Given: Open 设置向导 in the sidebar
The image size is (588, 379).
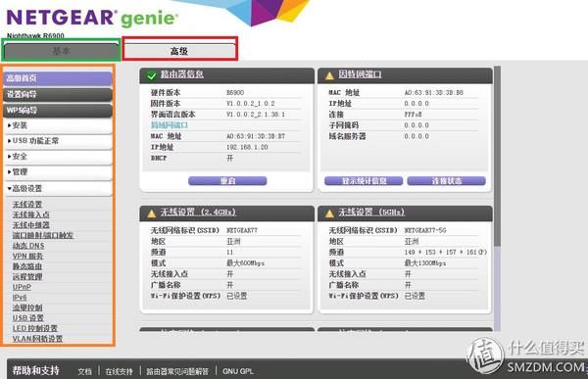Looking at the screenshot, I should click(x=58, y=94).
